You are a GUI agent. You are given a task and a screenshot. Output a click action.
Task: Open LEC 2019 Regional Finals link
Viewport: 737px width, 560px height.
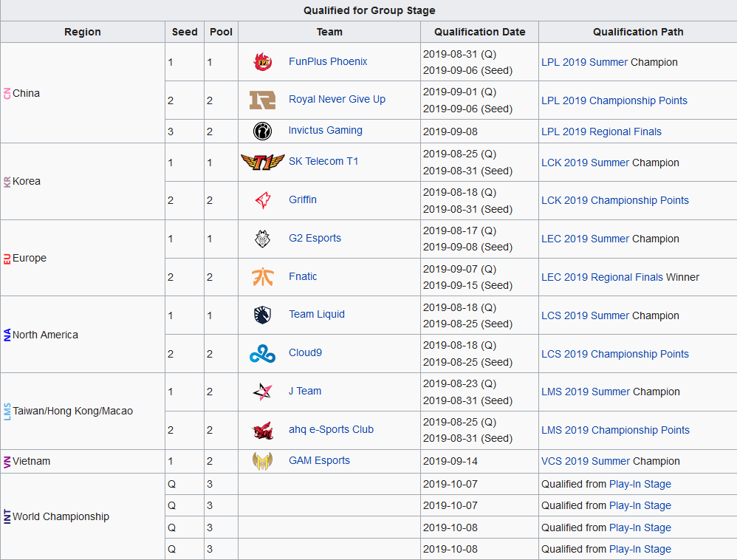pyautogui.click(x=602, y=277)
